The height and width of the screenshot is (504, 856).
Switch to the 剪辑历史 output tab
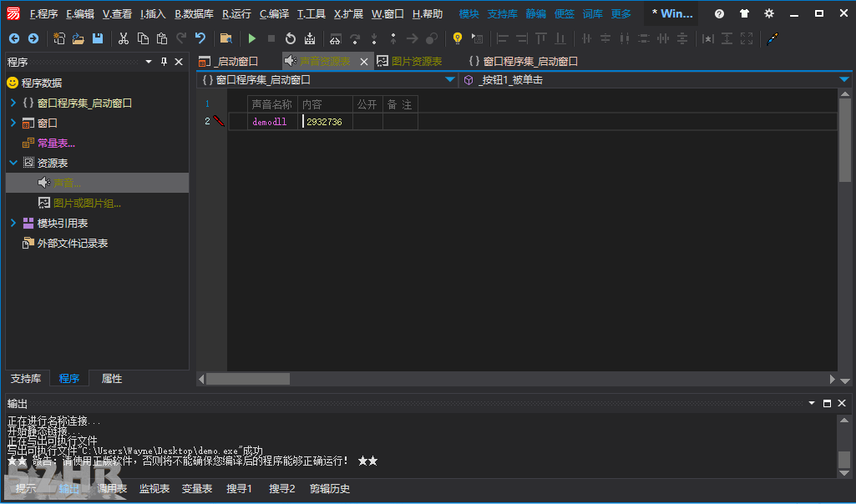tap(330, 489)
